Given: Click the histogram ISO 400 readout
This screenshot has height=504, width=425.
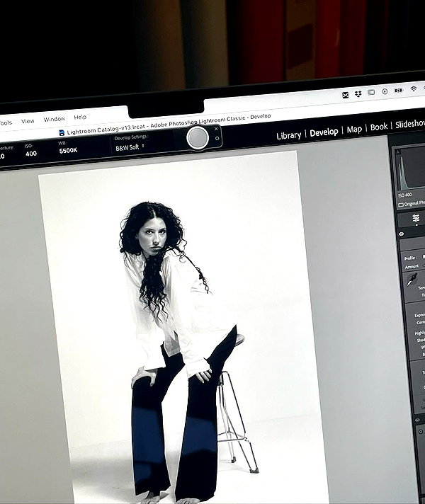Looking at the screenshot, I should click(404, 195).
